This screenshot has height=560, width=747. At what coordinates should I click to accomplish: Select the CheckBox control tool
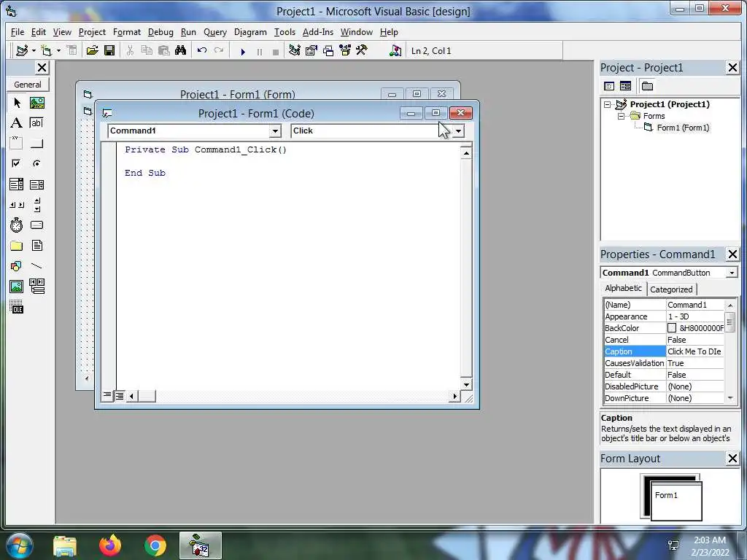(17, 163)
